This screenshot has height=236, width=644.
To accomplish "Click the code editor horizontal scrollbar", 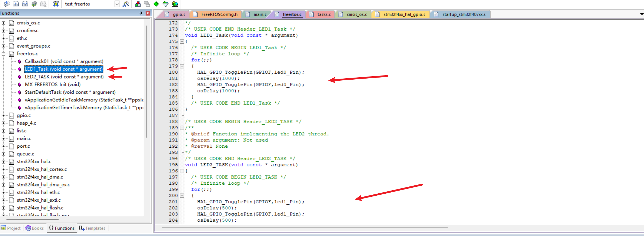I will pyautogui.click(x=305, y=228).
